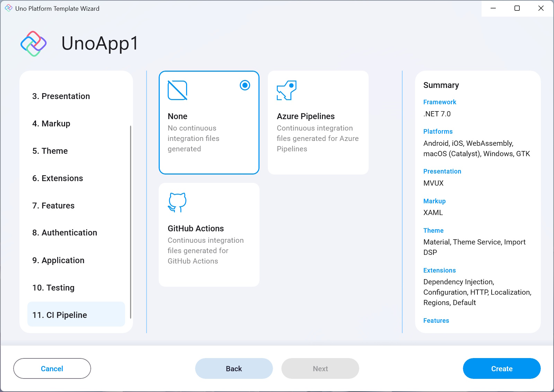Image resolution: width=554 pixels, height=392 pixels.
Task: Click the XAML summary value
Action: coord(433,213)
